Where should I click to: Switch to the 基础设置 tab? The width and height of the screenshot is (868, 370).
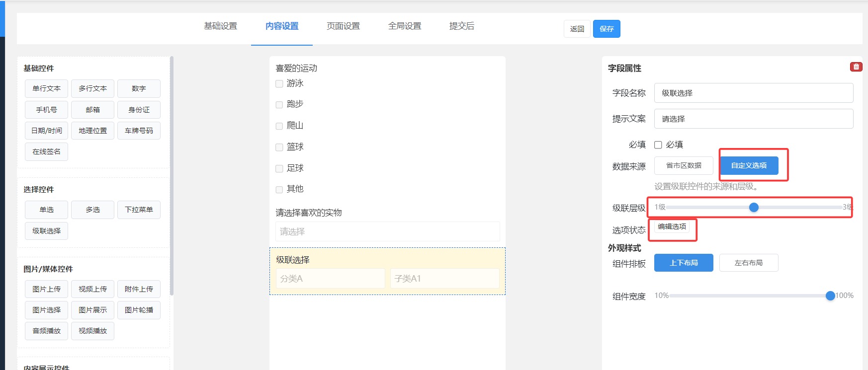220,26
